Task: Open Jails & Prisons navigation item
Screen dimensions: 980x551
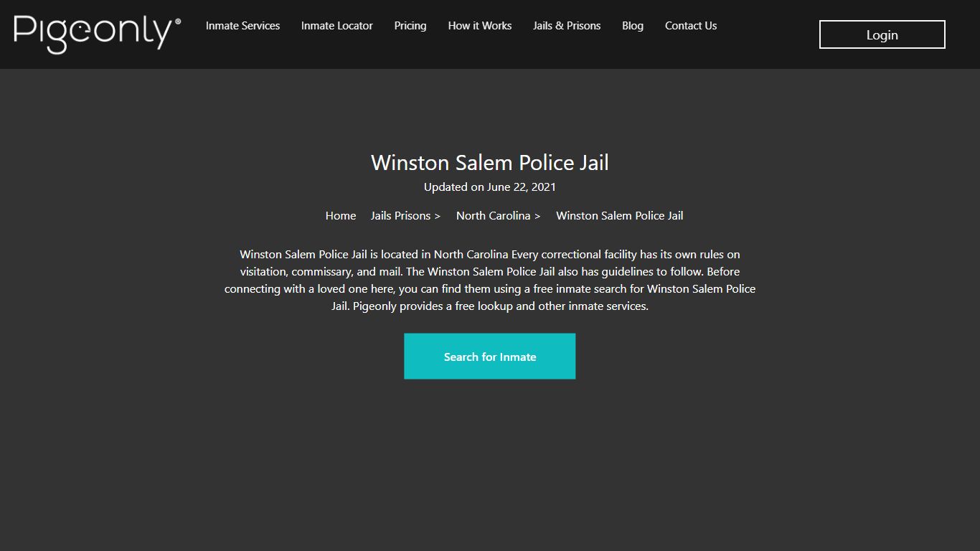Action: pyautogui.click(x=567, y=26)
